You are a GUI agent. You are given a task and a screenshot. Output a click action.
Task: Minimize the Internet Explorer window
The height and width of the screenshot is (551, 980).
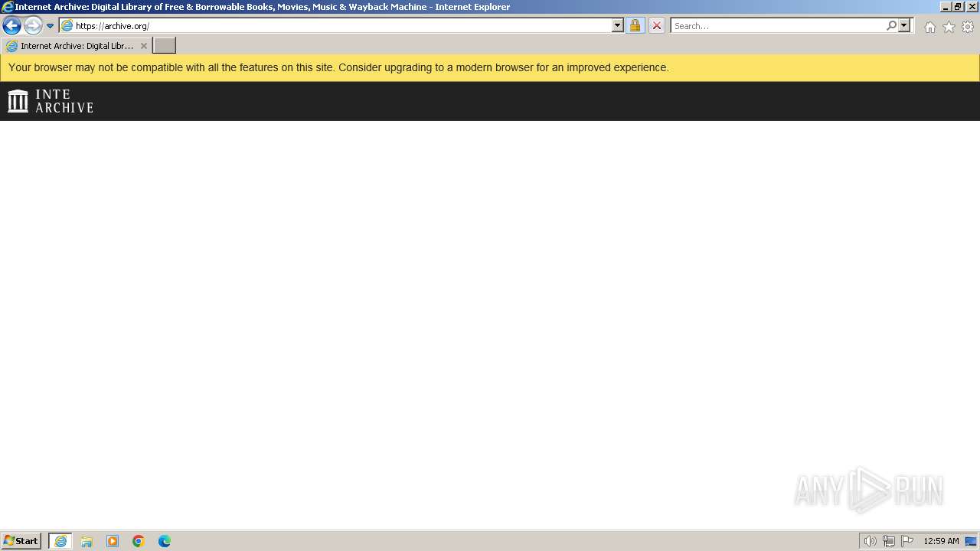(946, 7)
